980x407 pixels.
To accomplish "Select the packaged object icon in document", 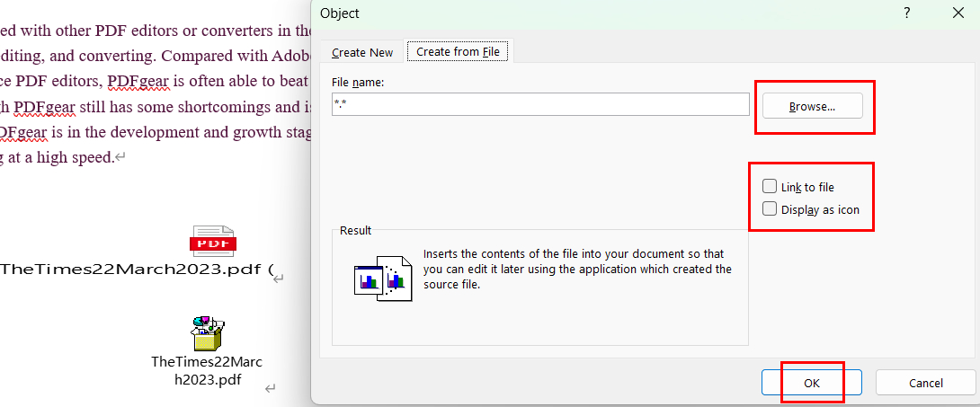I will 208,333.
